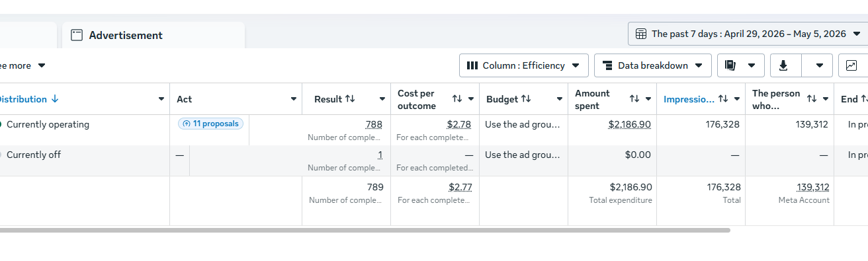Click the 139,312 reach cell in operating row
The height and width of the screenshot is (261, 868).
812,124
